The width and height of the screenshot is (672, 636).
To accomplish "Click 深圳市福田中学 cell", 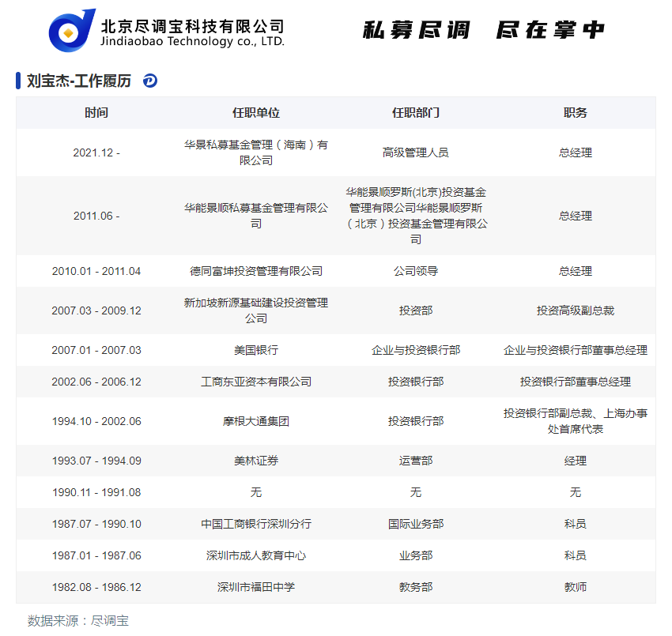I will 256,587.
